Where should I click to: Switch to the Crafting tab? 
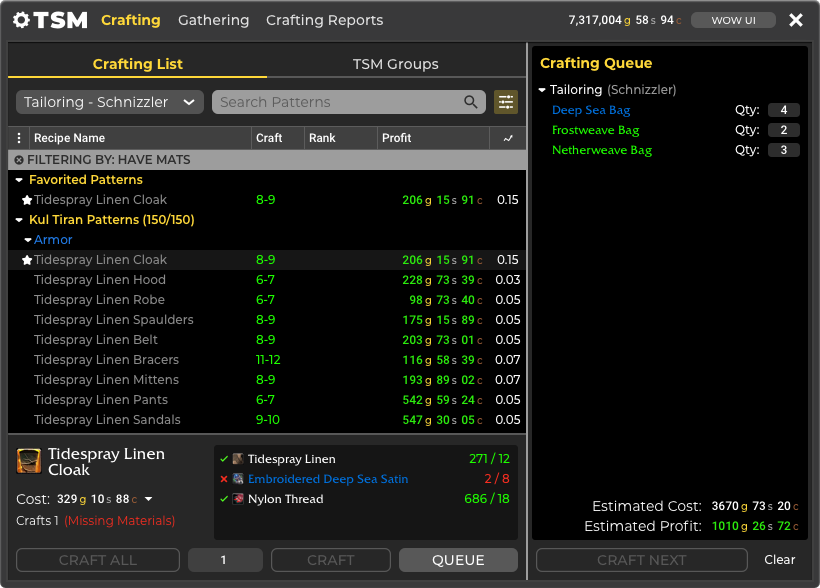131,20
